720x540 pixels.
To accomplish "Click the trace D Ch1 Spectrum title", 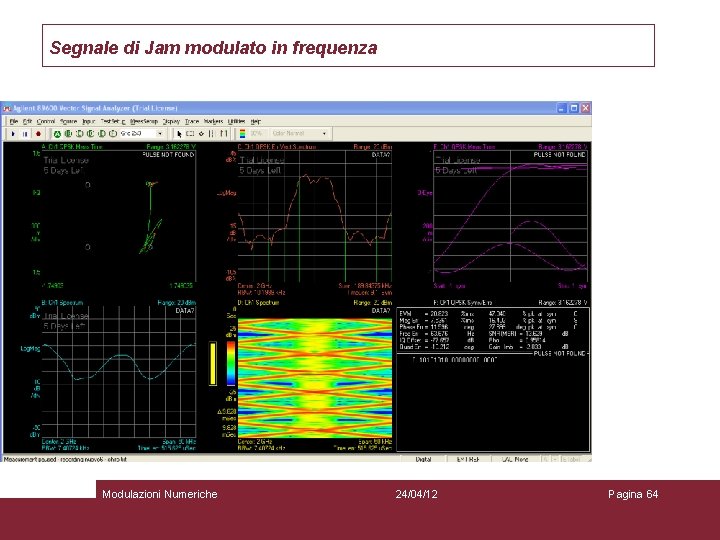I will (258, 303).
